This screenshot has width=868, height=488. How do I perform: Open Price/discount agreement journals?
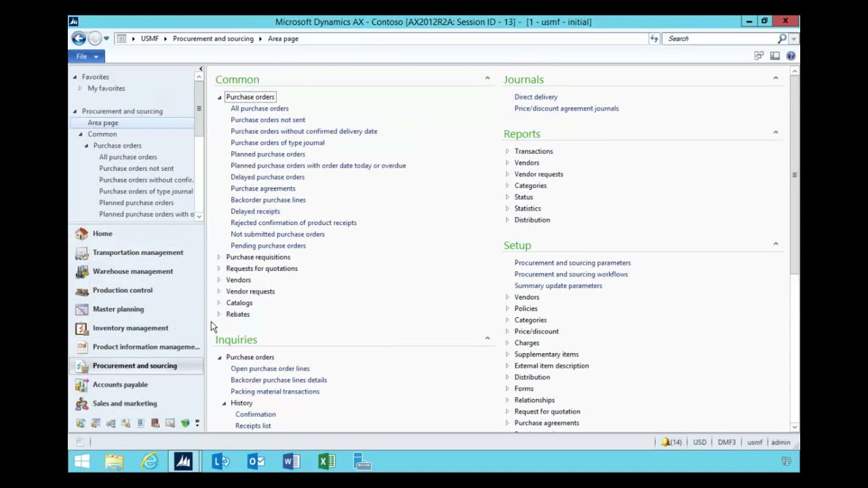[566, 108]
